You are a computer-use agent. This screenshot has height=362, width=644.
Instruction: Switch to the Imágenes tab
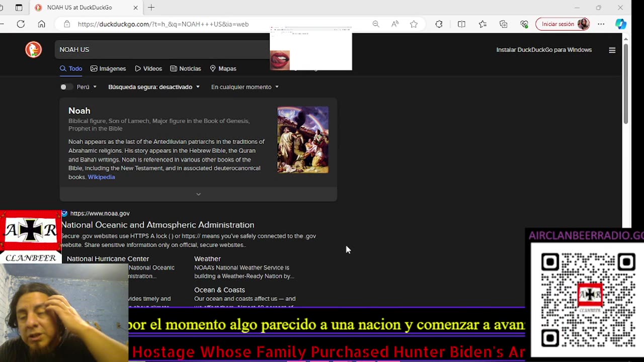tap(108, 68)
